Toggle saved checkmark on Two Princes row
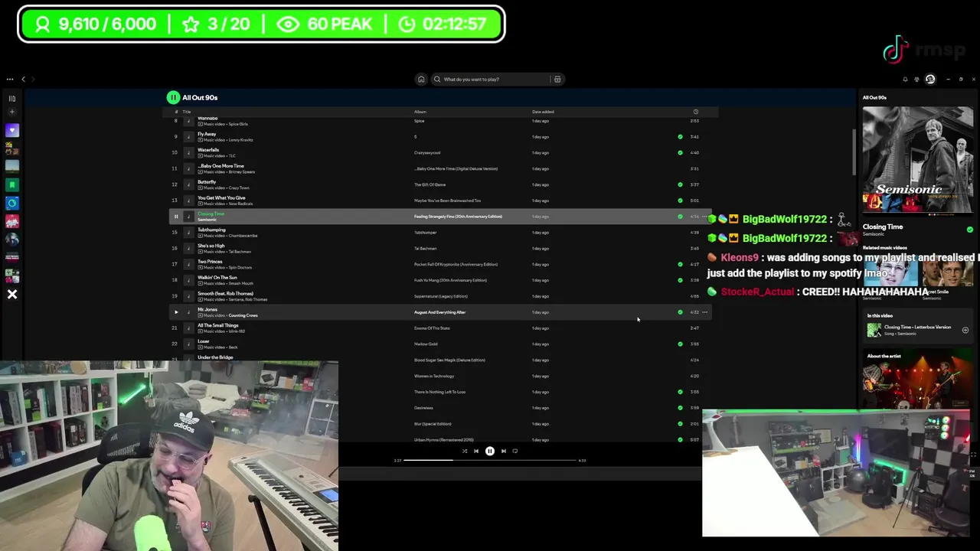Image resolution: width=980 pixels, height=551 pixels. tap(680, 264)
